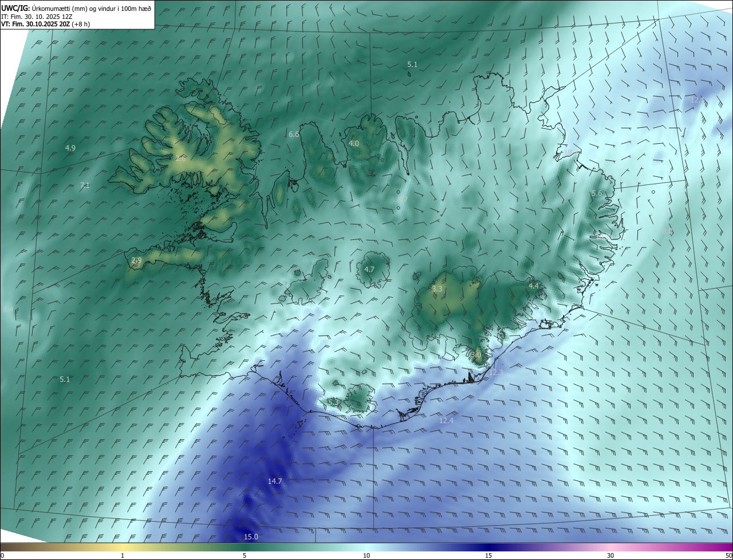The width and height of the screenshot is (733, 560).
Task: Click the colour scale tick label 0
Action: tap(2, 555)
